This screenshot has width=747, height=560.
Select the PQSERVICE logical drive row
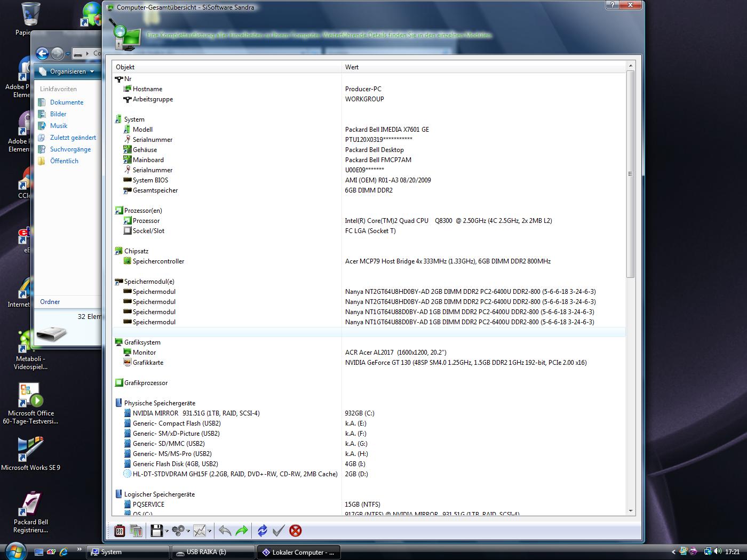click(x=368, y=505)
